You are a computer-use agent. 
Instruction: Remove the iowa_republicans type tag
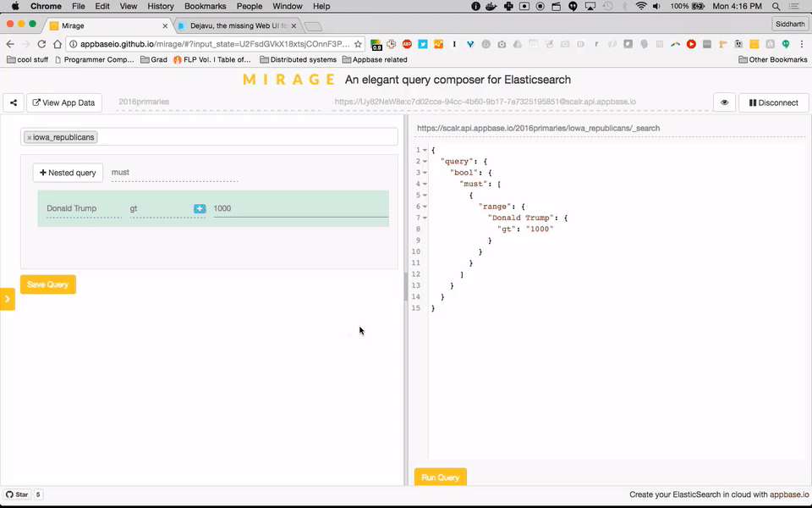click(x=29, y=137)
